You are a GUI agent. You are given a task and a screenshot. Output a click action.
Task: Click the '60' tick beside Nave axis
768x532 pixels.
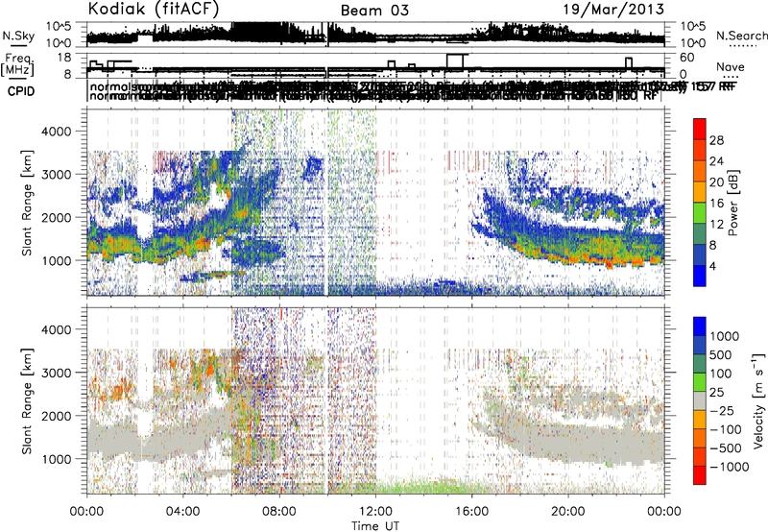pos(687,58)
